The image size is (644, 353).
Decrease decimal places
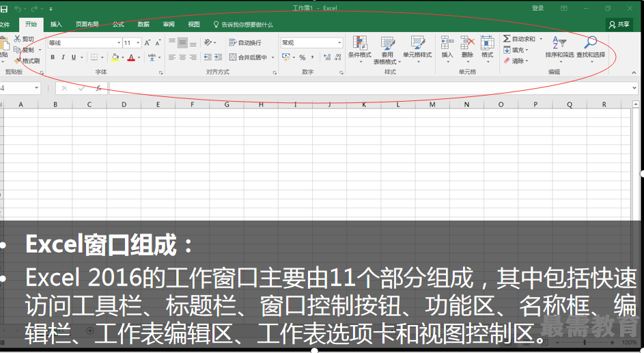337,57
